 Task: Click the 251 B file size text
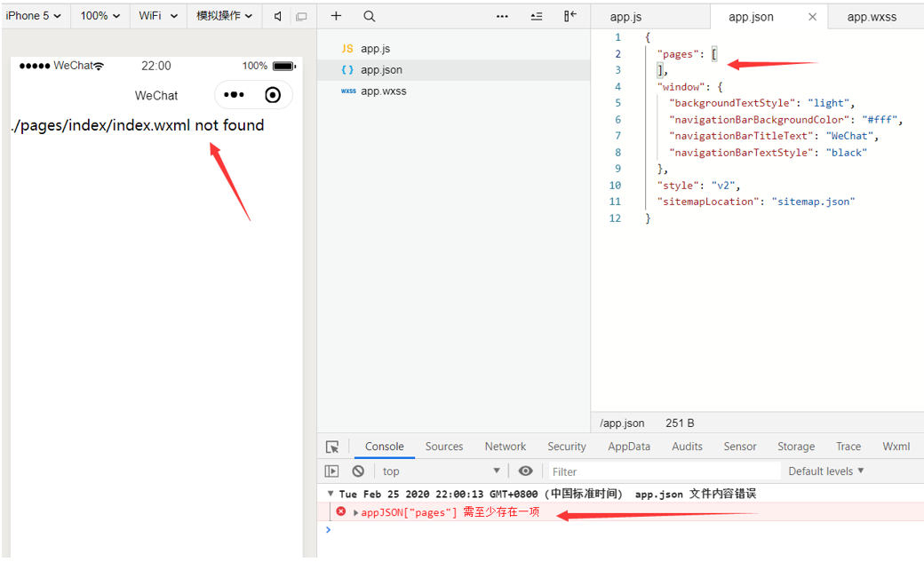click(x=680, y=424)
